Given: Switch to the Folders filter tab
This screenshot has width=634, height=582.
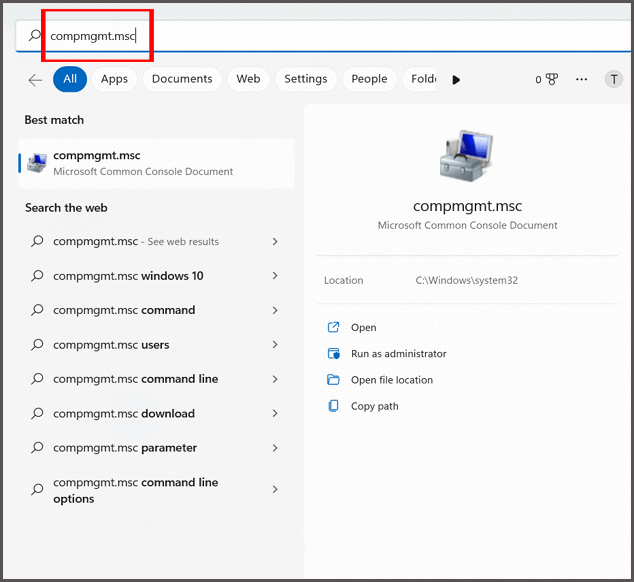Looking at the screenshot, I should coord(420,79).
